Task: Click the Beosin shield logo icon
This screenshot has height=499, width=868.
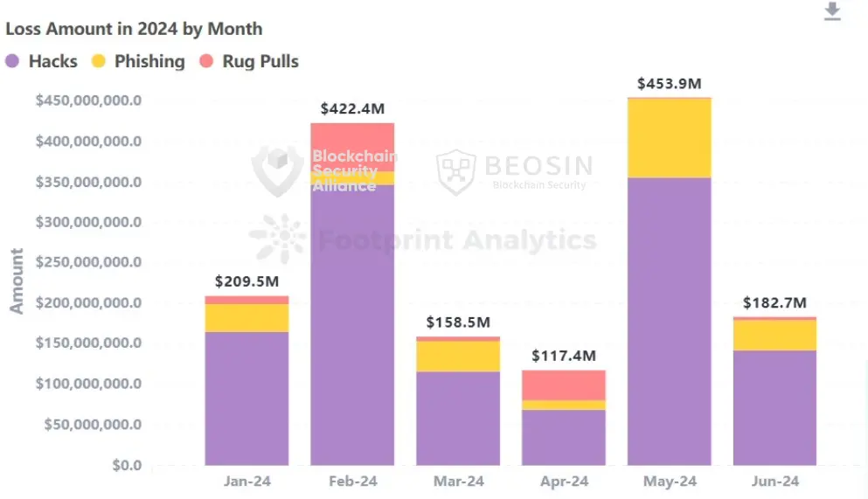Action: (x=455, y=171)
